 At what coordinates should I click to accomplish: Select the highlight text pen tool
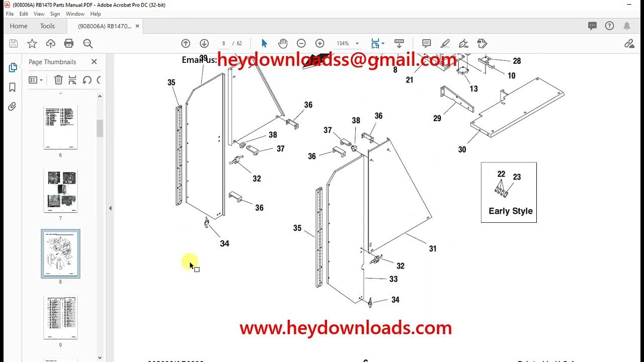(x=445, y=44)
